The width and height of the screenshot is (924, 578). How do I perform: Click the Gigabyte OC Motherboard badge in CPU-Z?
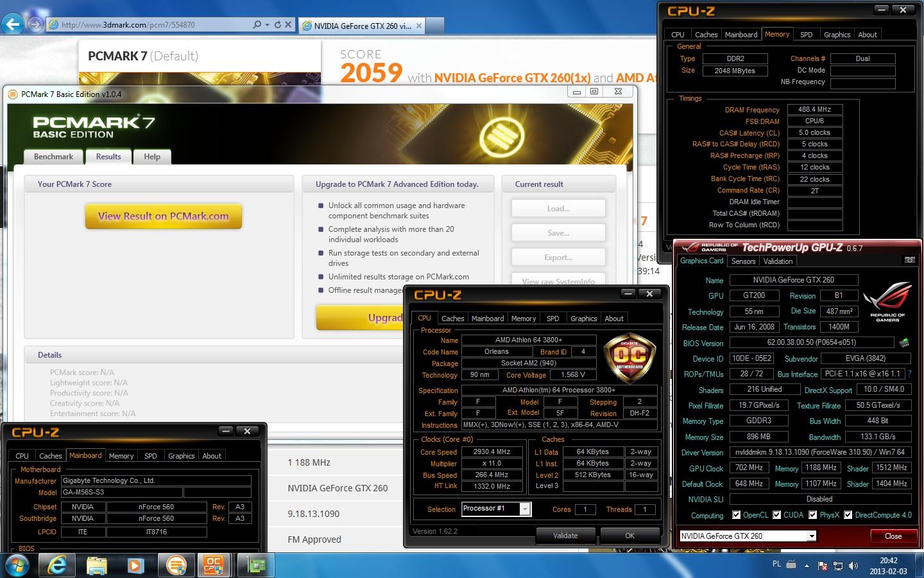[x=629, y=357]
